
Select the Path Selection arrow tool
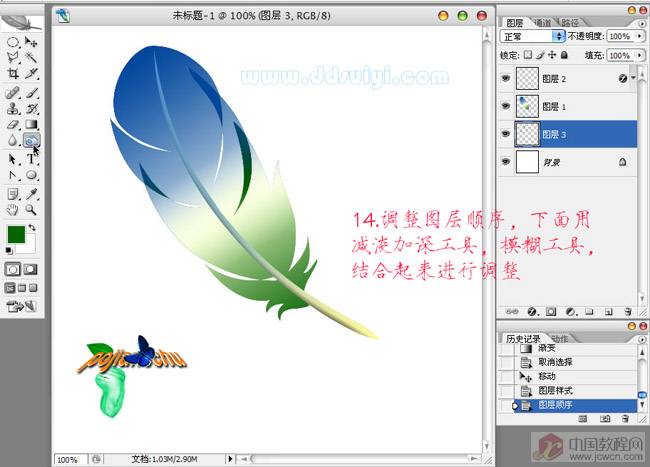[13, 159]
